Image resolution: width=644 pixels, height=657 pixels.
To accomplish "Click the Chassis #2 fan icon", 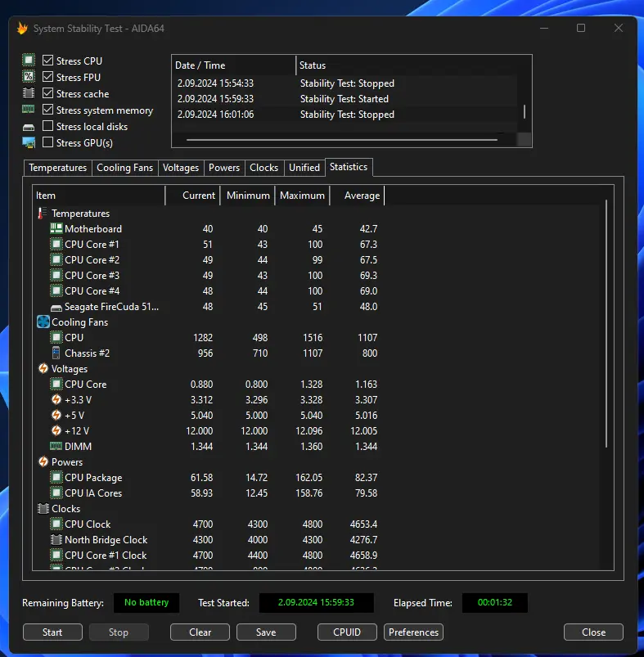I will (x=56, y=353).
